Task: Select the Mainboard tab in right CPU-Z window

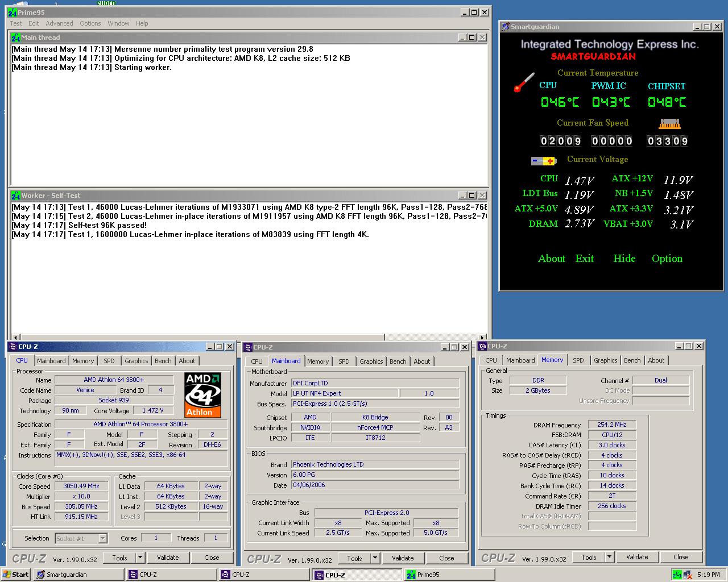Action: (x=520, y=360)
